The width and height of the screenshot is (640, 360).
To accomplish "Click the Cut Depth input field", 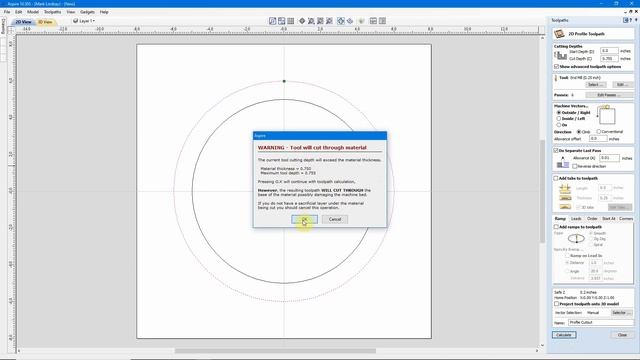I will pos(609,58).
